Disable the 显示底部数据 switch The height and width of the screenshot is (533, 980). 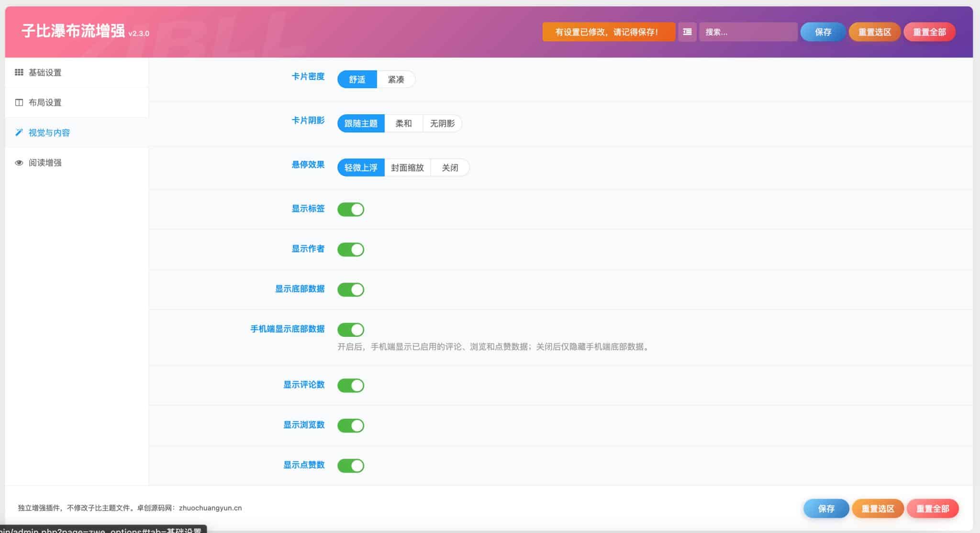click(x=351, y=289)
